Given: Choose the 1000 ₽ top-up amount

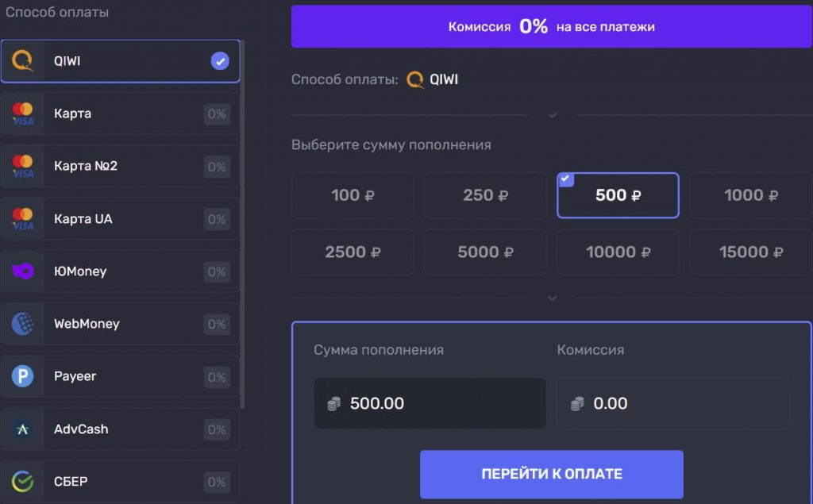Looking at the screenshot, I should pyautogui.click(x=749, y=194).
